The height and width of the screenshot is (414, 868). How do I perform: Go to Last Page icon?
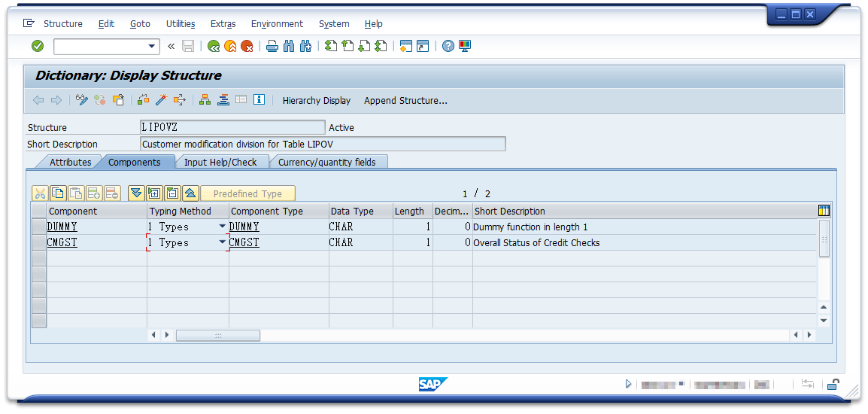(x=381, y=46)
